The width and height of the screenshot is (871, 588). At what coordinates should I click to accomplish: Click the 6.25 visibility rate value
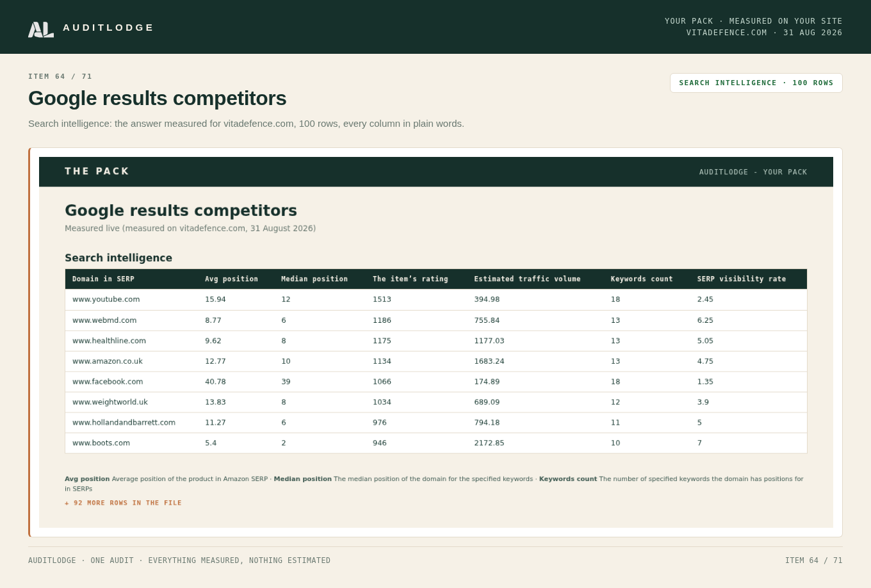click(x=705, y=320)
